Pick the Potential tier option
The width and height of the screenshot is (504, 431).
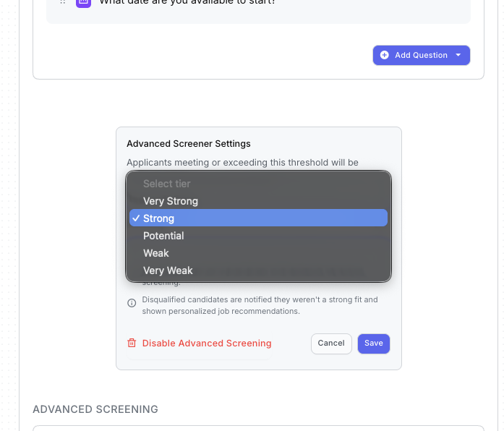click(163, 236)
